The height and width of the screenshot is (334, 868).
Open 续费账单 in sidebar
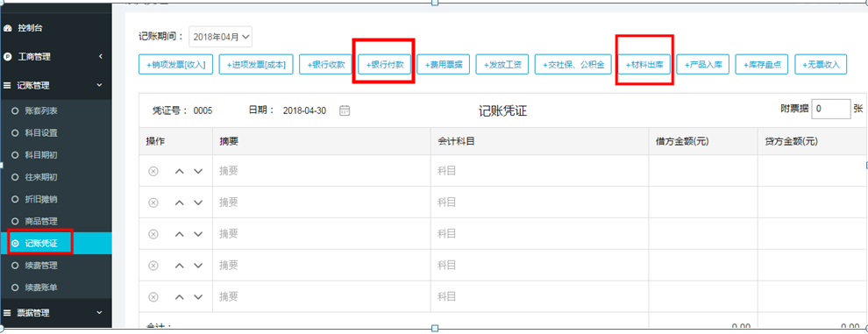click(41, 288)
